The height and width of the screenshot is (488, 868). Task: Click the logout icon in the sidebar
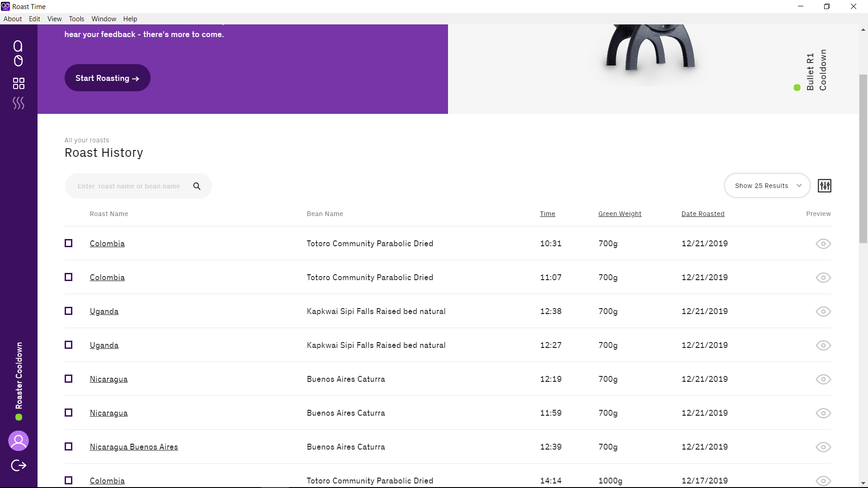(x=19, y=465)
